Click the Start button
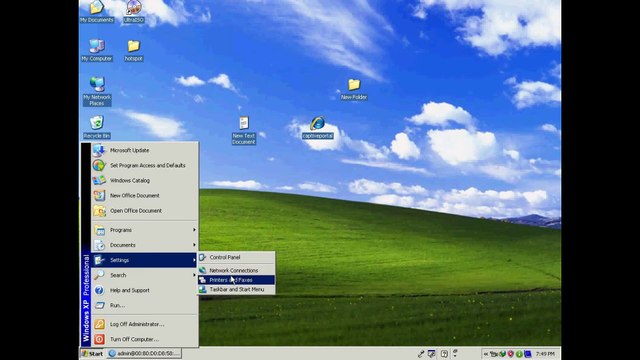640x360 pixels. click(x=93, y=353)
